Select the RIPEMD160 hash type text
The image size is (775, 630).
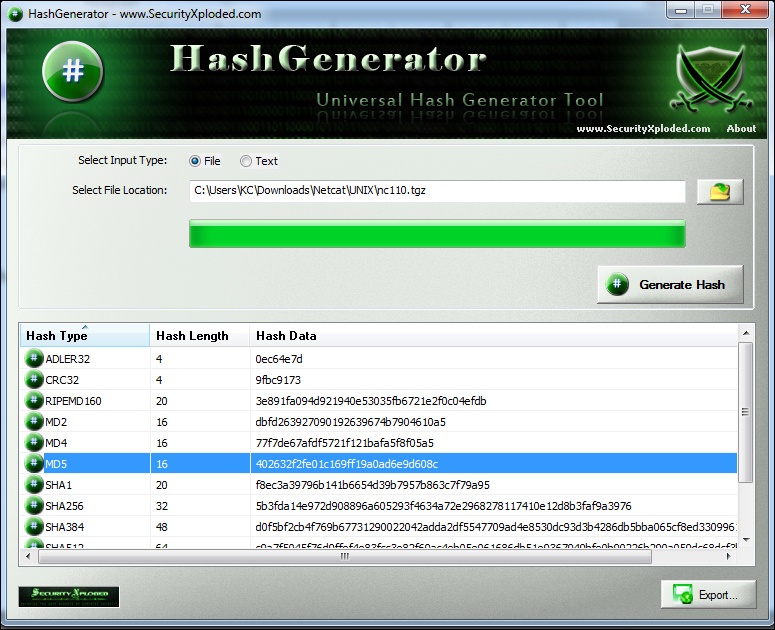[x=73, y=401]
